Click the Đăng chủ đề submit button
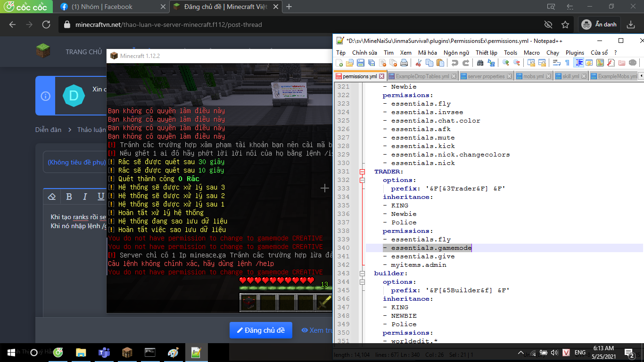The image size is (644, 362). (x=261, y=330)
